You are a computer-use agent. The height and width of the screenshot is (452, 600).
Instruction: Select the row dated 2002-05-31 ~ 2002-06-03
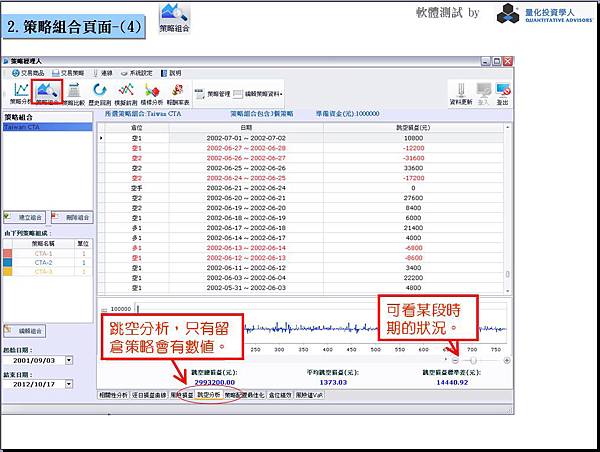pos(301,287)
